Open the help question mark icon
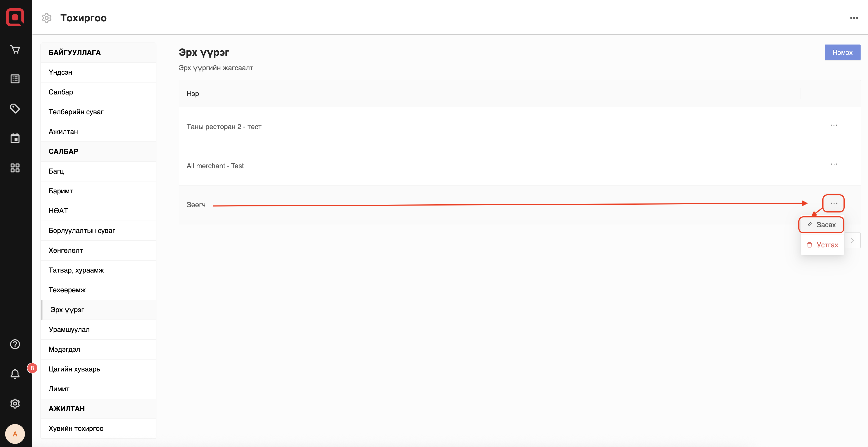Screen dimensions: 868x447 (15, 344)
